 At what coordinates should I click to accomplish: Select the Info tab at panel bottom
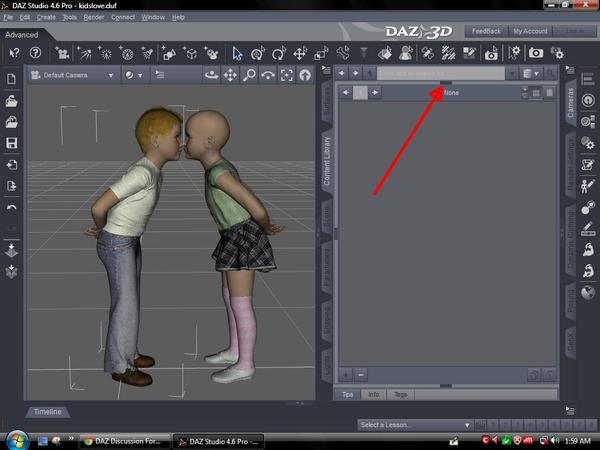click(x=373, y=394)
